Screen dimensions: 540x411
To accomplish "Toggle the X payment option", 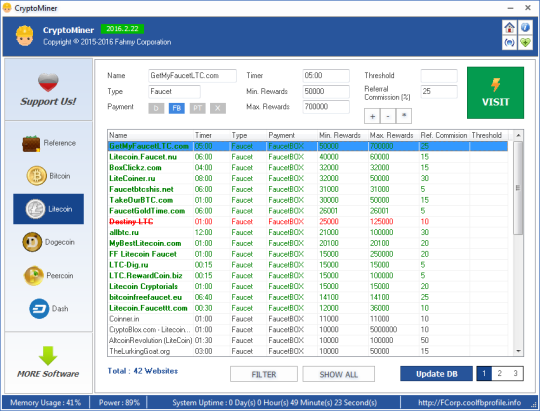I will [218, 108].
